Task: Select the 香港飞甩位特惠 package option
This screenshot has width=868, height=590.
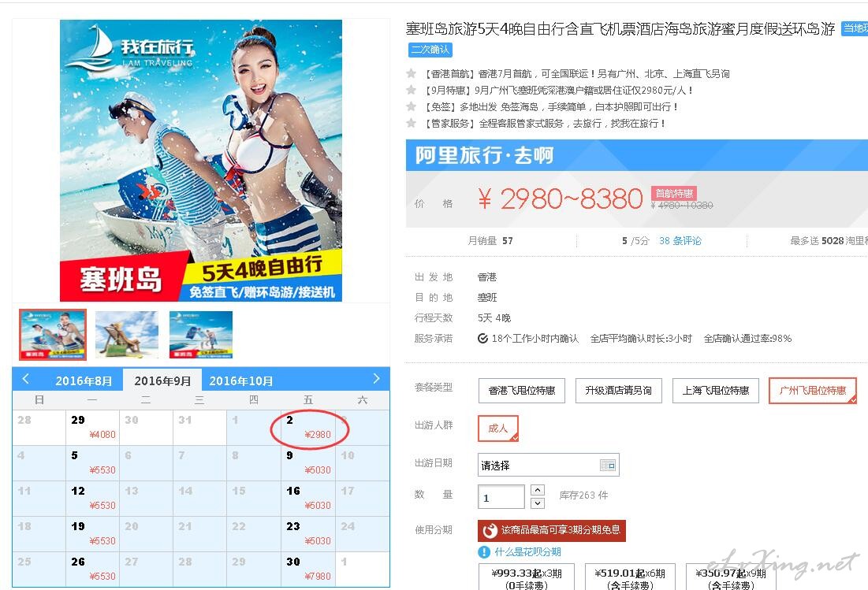Action: pyautogui.click(x=521, y=391)
